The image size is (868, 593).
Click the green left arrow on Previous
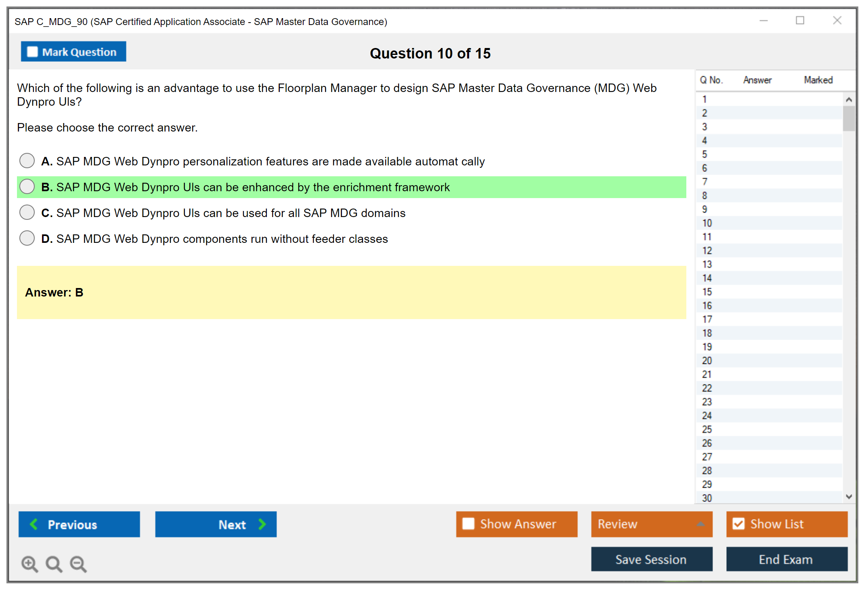pyautogui.click(x=34, y=524)
